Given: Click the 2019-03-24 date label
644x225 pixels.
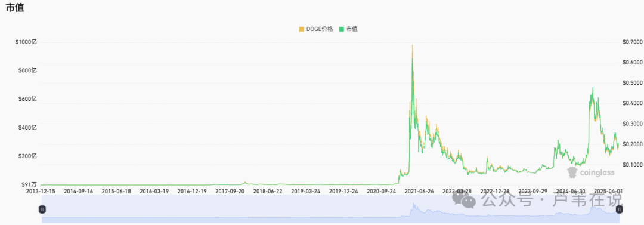Looking at the screenshot, I should click(306, 191).
